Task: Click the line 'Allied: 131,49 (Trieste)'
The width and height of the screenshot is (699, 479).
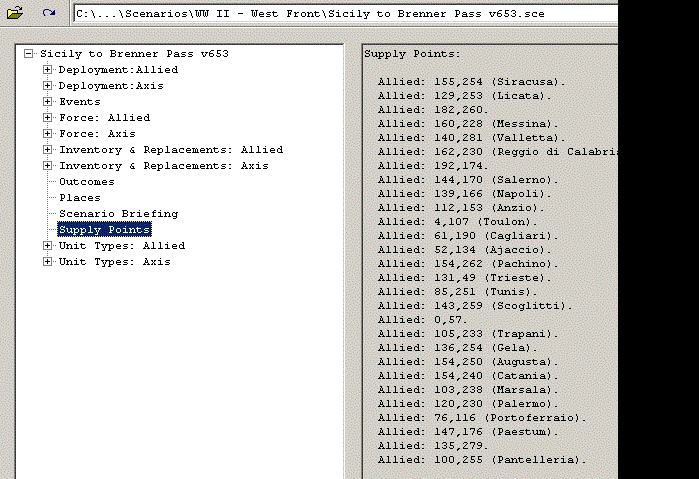Action: click(465, 278)
